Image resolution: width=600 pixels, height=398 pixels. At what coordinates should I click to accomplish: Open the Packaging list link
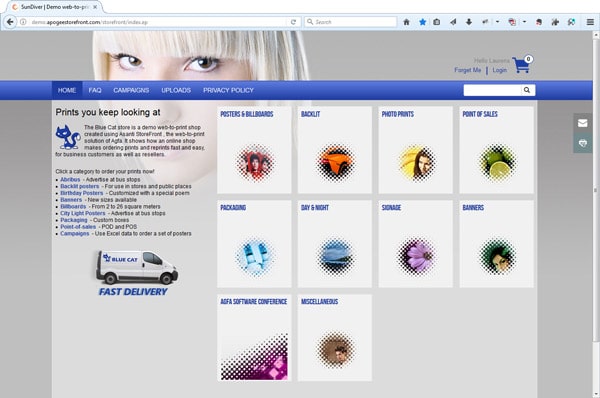74,220
